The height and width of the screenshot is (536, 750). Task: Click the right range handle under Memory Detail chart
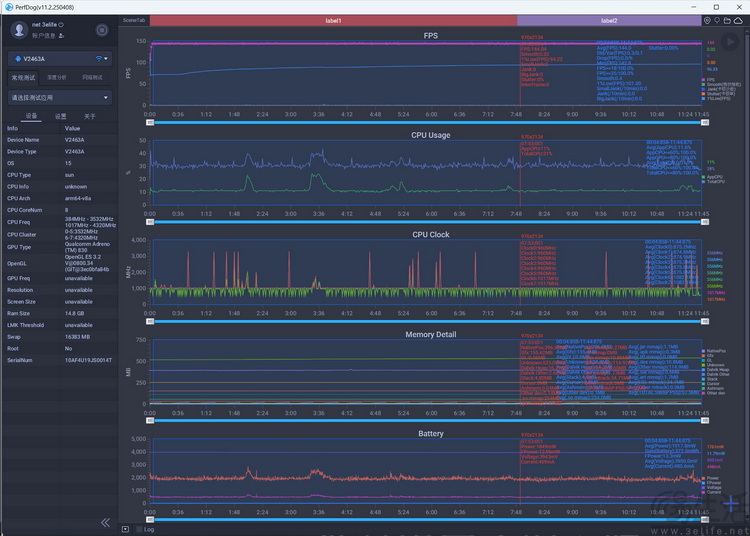tap(705, 420)
